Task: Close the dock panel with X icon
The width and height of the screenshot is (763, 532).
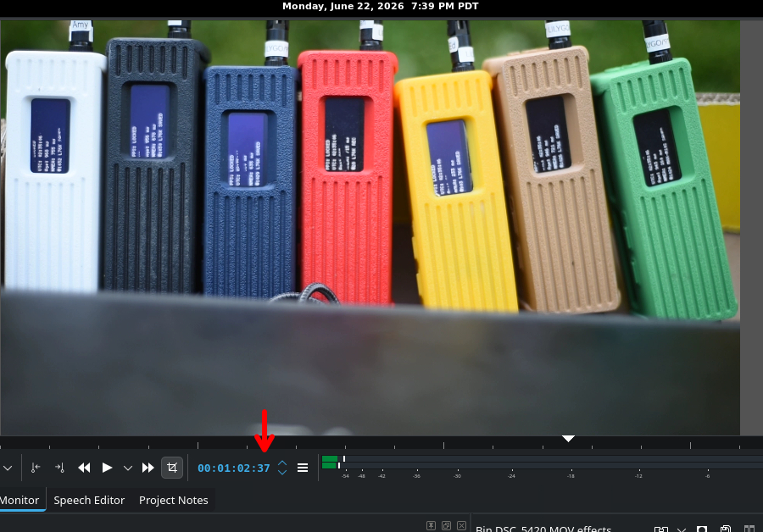Action: pyautogui.click(x=462, y=526)
